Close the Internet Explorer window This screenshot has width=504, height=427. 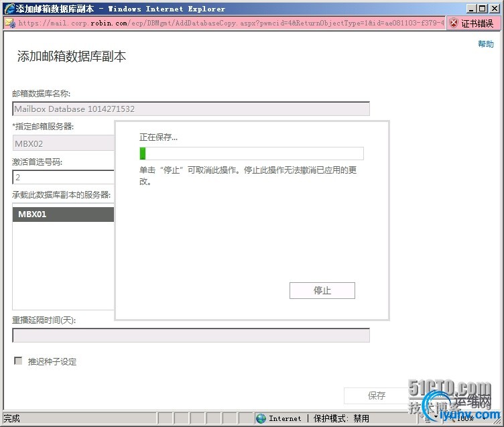(495, 9)
